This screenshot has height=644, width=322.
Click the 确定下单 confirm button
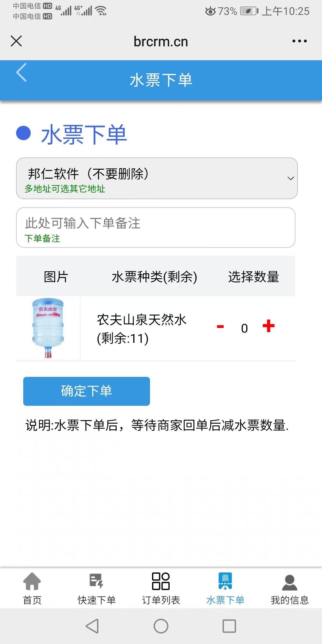tap(86, 391)
